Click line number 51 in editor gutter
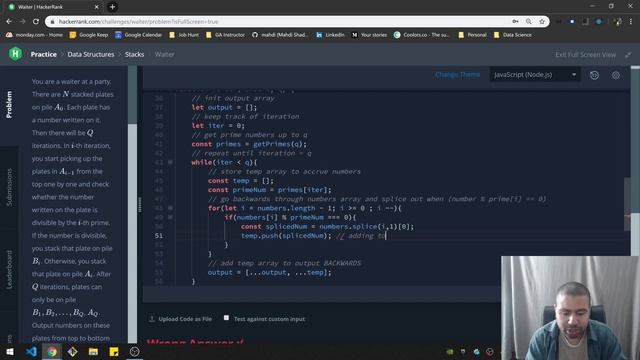Image resolution: width=640 pixels, height=360 pixels. [x=159, y=236]
